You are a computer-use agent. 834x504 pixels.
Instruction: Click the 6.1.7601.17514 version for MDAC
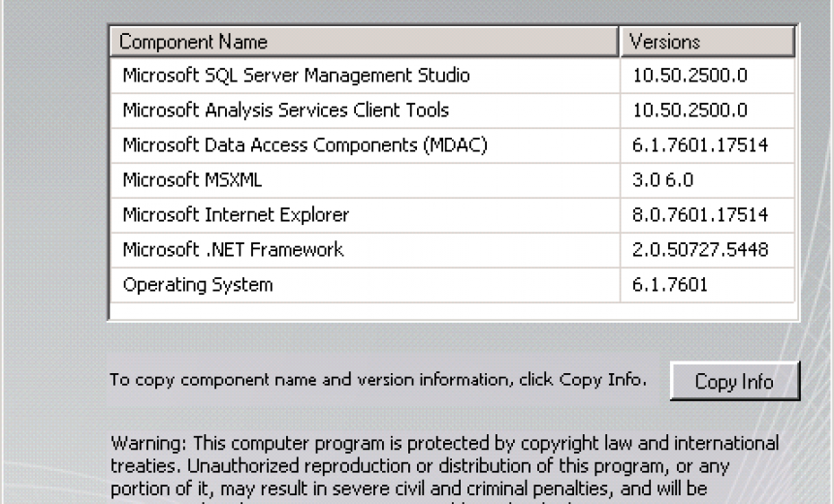(x=700, y=145)
